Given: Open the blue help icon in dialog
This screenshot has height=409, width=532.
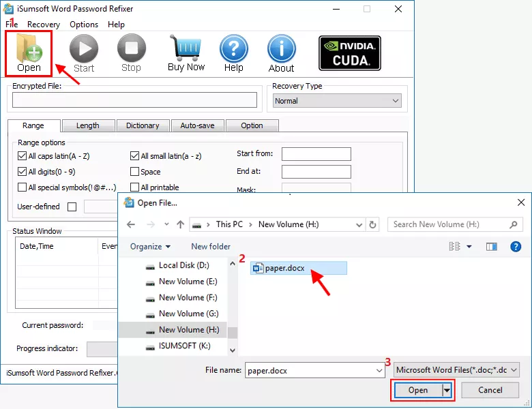Looking at the screenshot, I should (516, 247).
